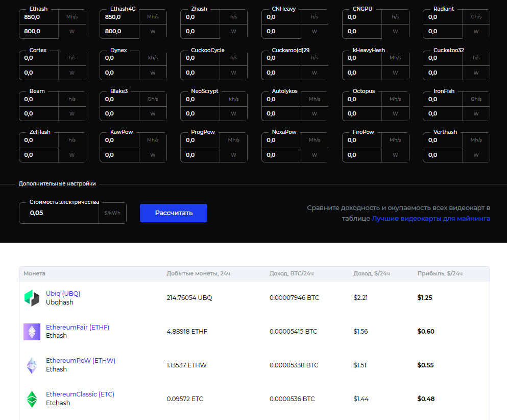Click the Ubiq coin logo icon
Viewport: 507px width, 420px height.
click(32, 298)
